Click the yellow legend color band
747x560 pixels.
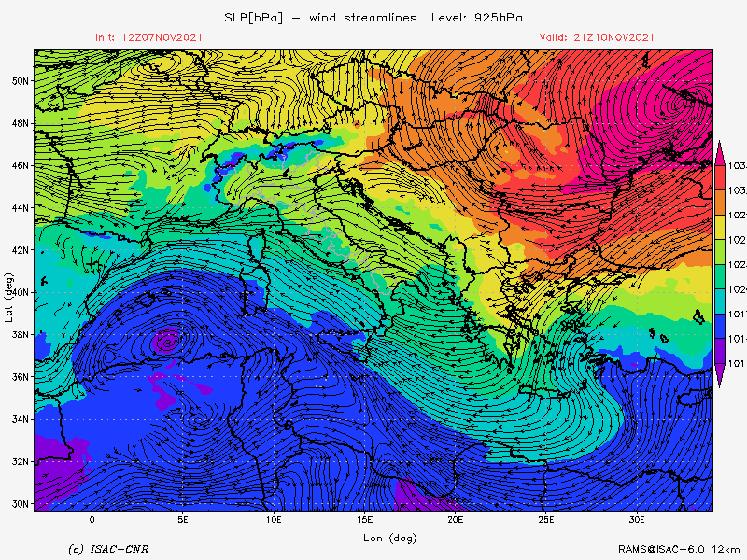tap(720, 227)
